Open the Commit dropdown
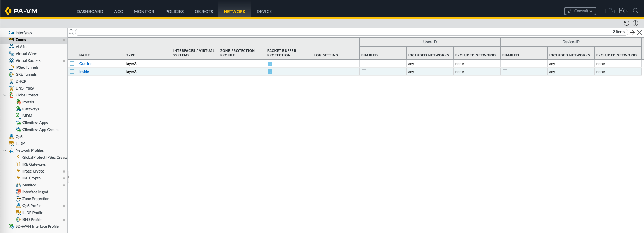 tap(580, 11)
